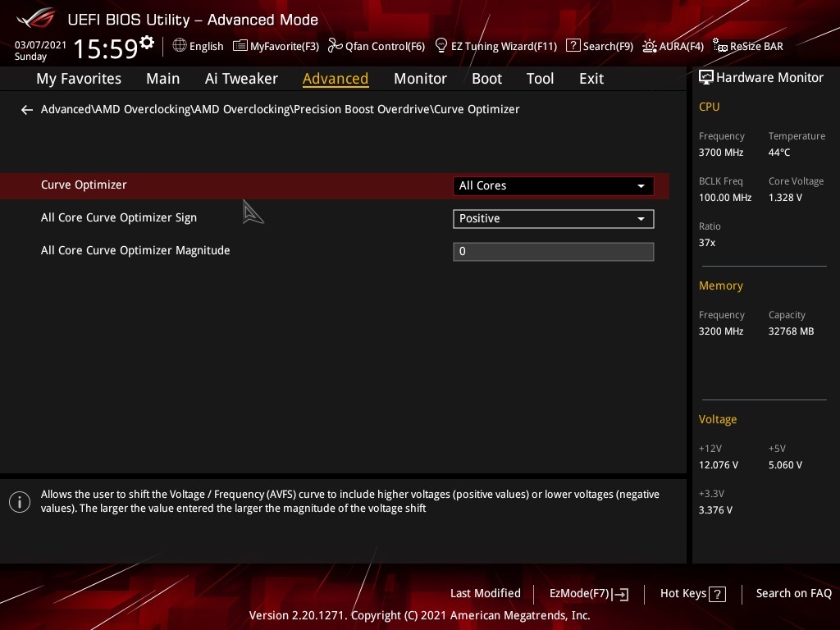Image resolution: width=840 pixels, height=630 pixels.
Task: Click Qfan Control(F6) label
Action: pyautogui.click(x=386, y=47)
